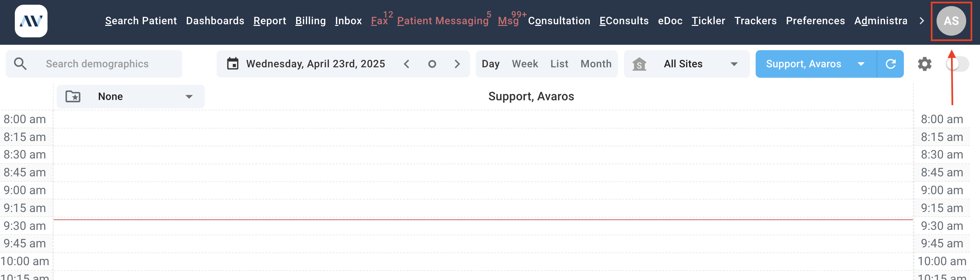Toggle the switch beside the gear
The image size is (980, 280).
(x=957, y=64)
